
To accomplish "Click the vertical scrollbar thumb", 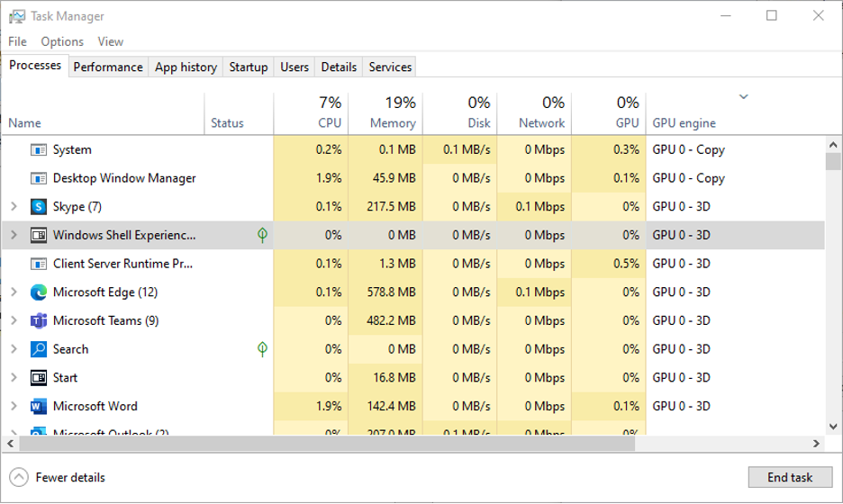I will (x=833, y=161).
